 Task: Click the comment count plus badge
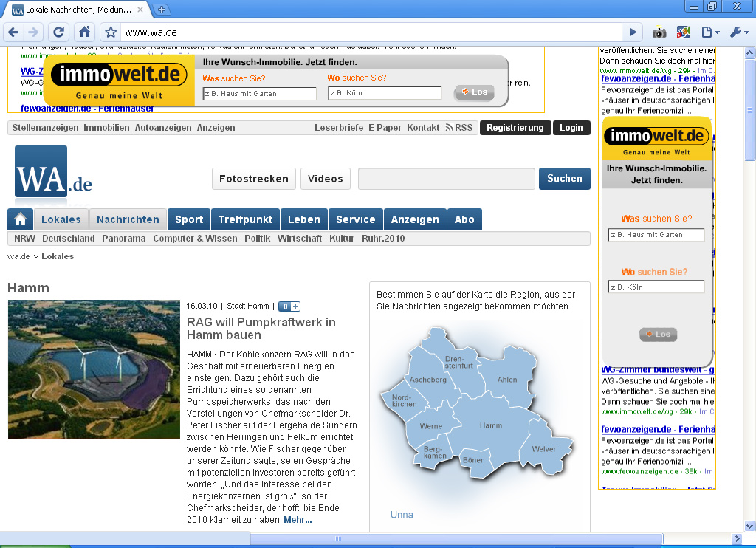click(289, 306)
